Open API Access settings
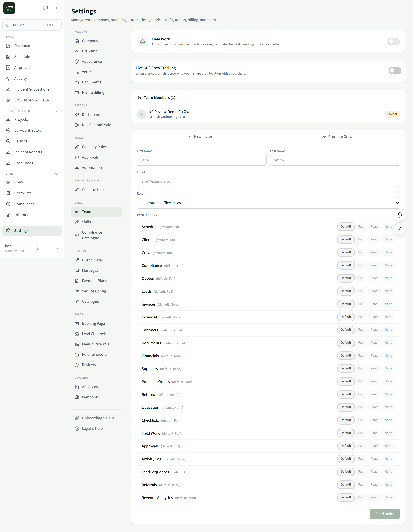Image resolution: width=413 pixels, height=532 pixels. [x=96, y=387]
